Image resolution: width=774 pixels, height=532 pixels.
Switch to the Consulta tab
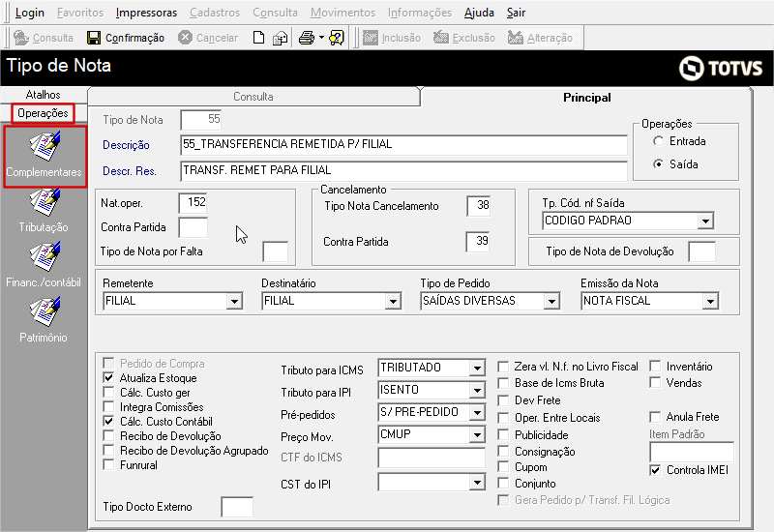(253, 97)
